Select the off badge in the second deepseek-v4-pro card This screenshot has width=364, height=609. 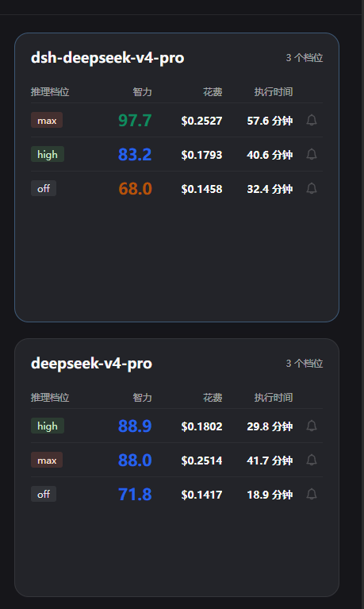coord(44,494)
